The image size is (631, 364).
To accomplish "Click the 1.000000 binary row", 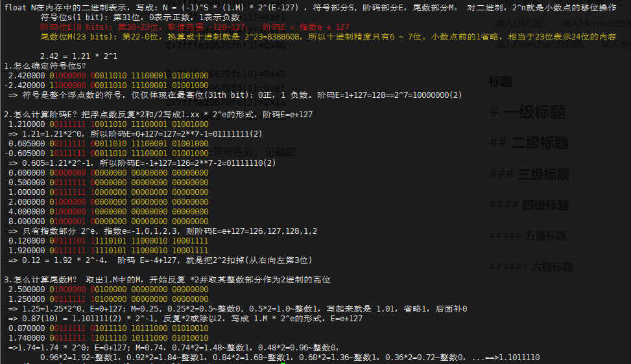I will (x=108, y=192).
